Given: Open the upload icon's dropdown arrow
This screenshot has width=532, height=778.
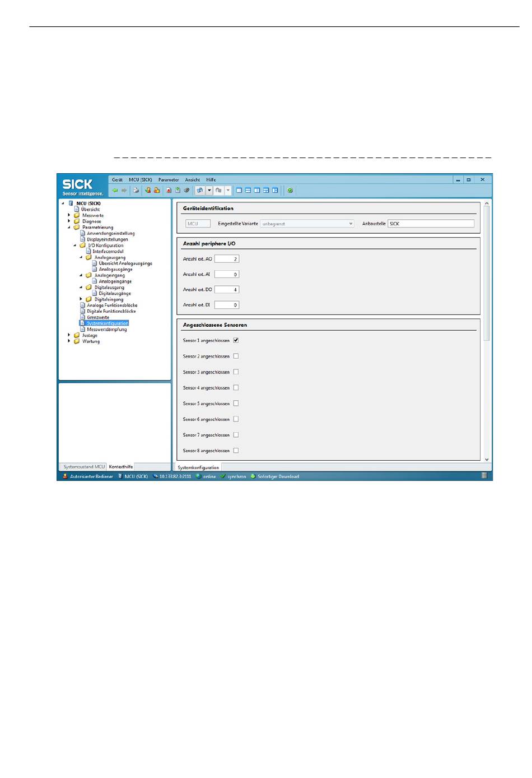Looking at the screenshot, I should pyautogui.click(x=209, y=191).
